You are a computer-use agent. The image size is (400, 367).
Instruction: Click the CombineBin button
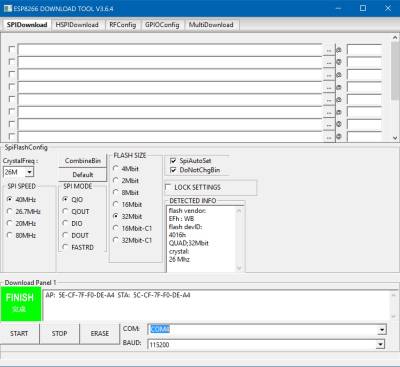[x=83, y=161]
